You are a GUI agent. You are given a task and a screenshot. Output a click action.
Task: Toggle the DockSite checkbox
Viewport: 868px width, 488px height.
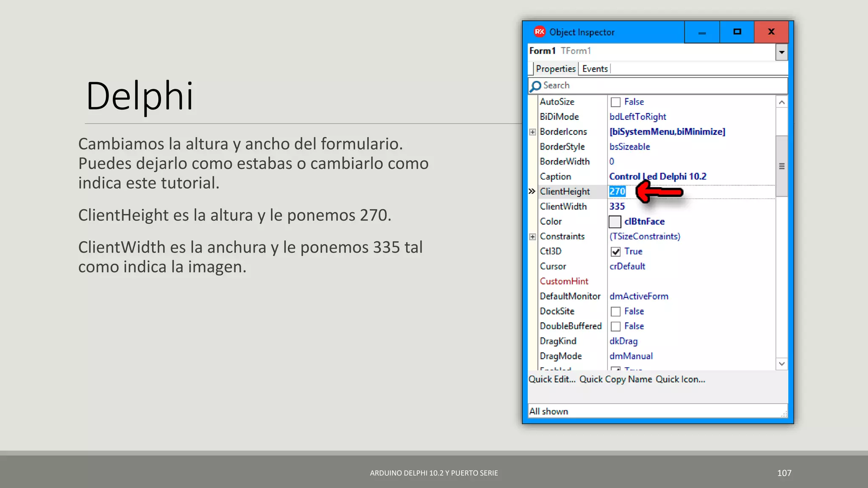coord(615,311)
